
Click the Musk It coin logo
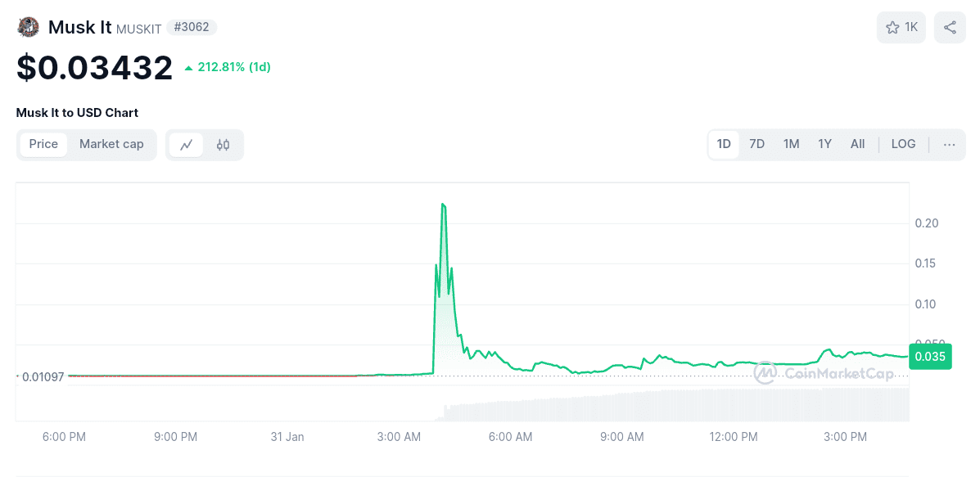[28, 26]
